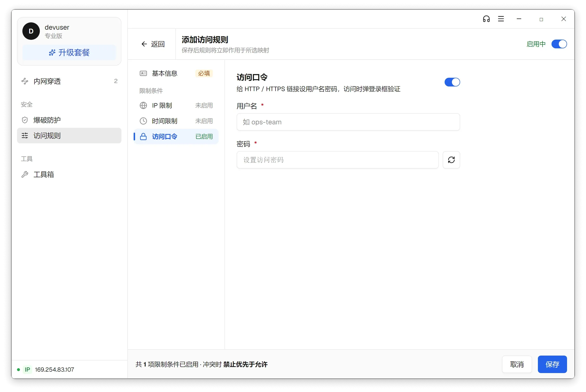Viewport: 586px width, 392px height.
Task: Click the shield icon beside 爆破防护
Action: (25, 120)
